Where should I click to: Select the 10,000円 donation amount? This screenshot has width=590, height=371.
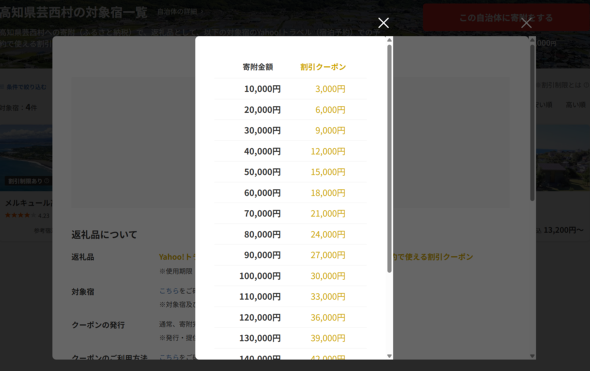tap(262, 89)
